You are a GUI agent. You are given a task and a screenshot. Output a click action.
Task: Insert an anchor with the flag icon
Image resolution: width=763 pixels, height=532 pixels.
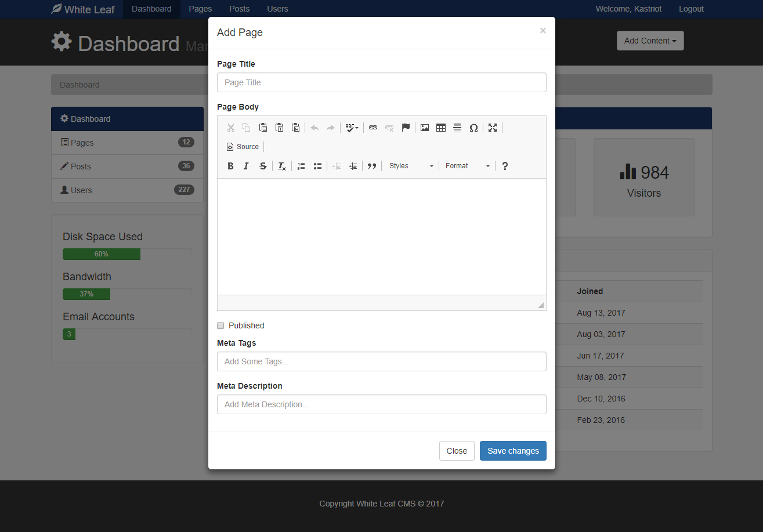point(406,127)
